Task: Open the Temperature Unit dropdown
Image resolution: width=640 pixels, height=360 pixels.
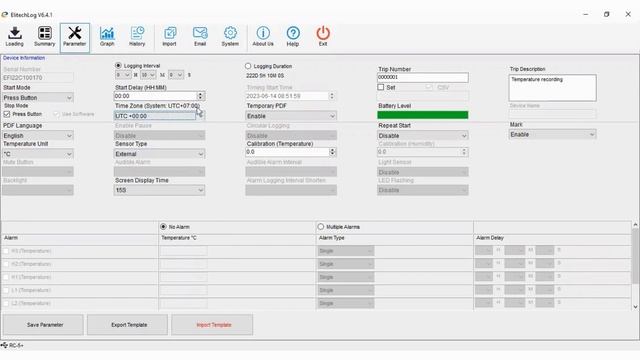Action: pyautogui.click(x=38, y=154)
